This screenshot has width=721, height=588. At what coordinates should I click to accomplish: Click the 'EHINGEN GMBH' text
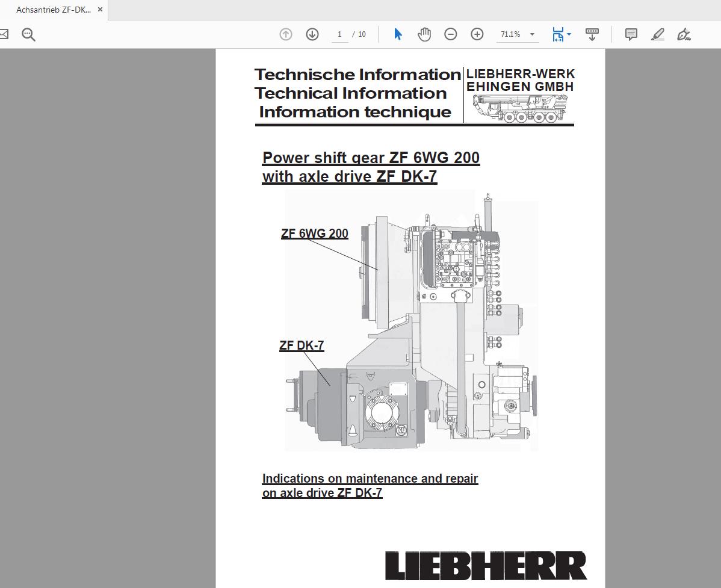tap(520, 87)
